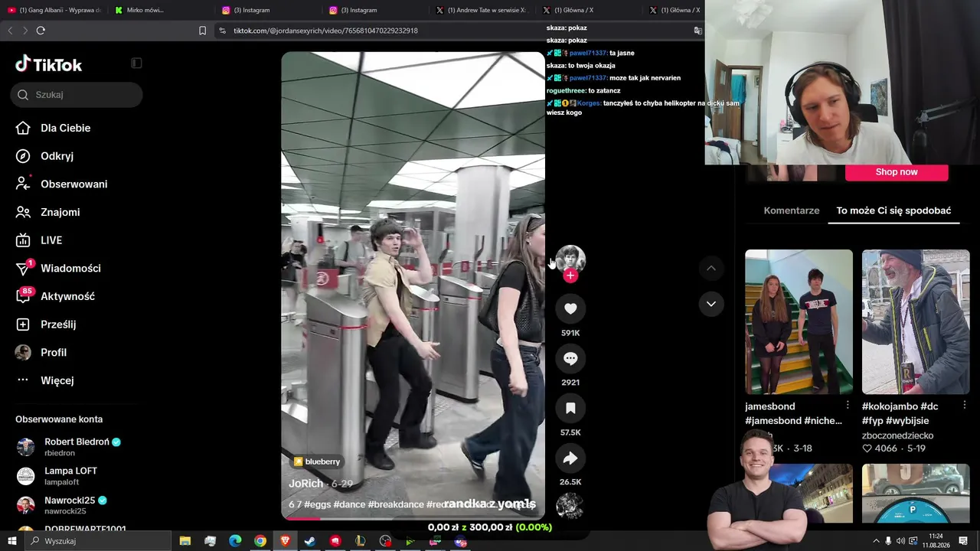Share the video using the arrow icon
The height and width of the screenshot is (551, 980).
click(570, 458)
